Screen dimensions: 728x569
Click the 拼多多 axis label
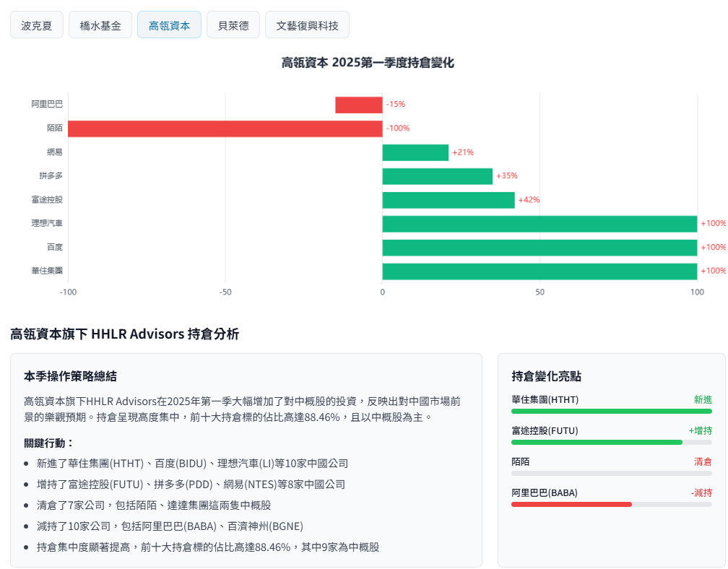tap(51, 175)
